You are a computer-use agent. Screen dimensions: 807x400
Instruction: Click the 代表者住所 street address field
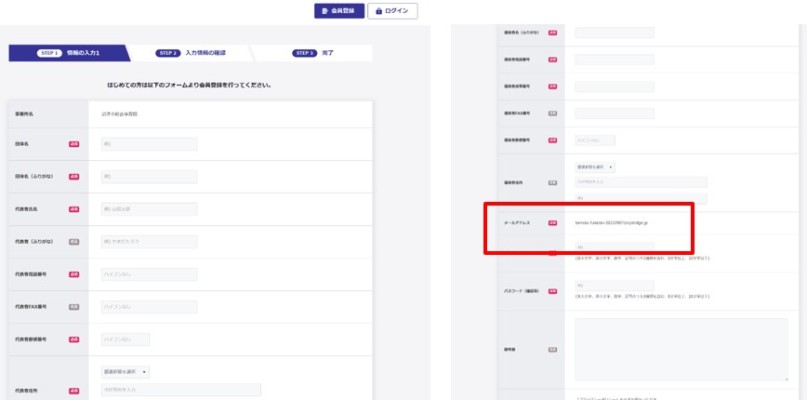tap(179, 389)
